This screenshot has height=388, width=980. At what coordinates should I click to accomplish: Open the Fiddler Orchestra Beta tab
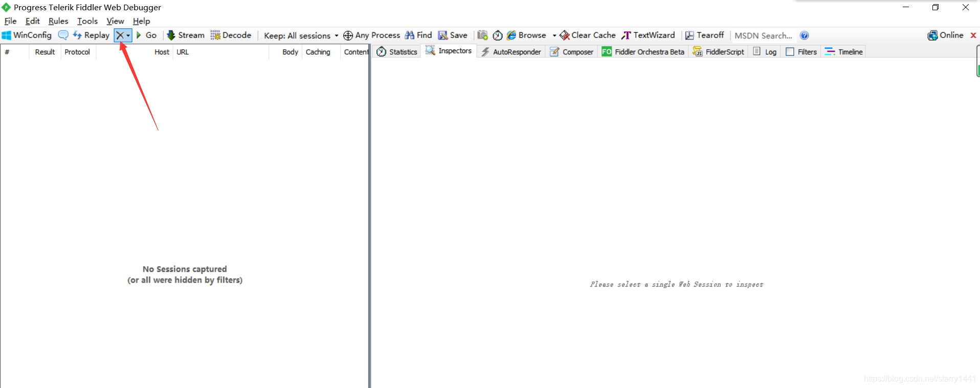(x=643, y=52)
